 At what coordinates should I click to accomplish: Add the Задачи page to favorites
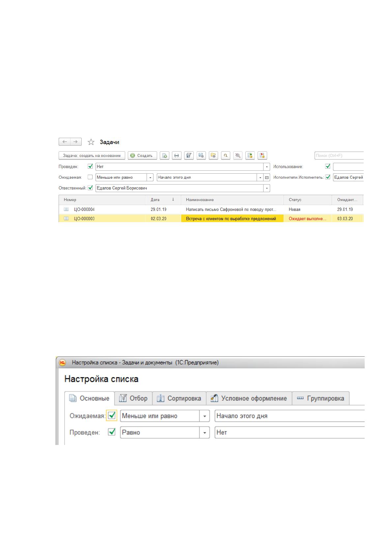[91, 142]
